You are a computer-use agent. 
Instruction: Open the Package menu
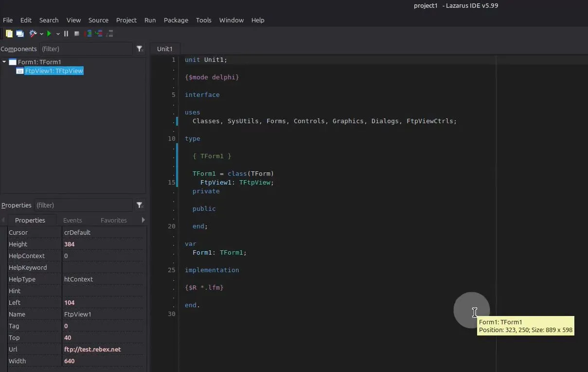click(x=176, y=20)
